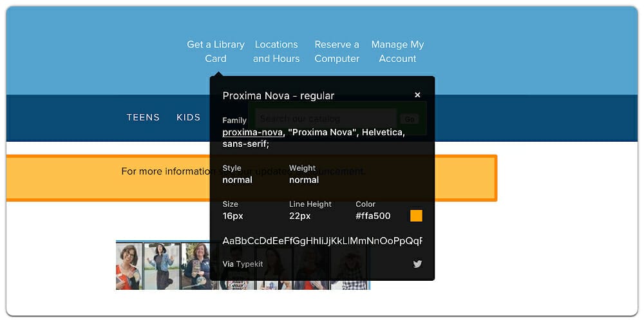
Task: Select the TEENS menu item
Action: click(x=143, y=117)
